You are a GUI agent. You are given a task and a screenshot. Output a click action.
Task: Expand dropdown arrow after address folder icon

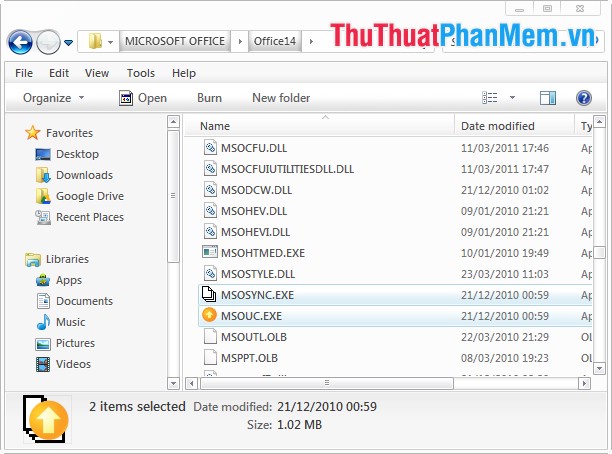pyautogui.click(x=110, y=42)
